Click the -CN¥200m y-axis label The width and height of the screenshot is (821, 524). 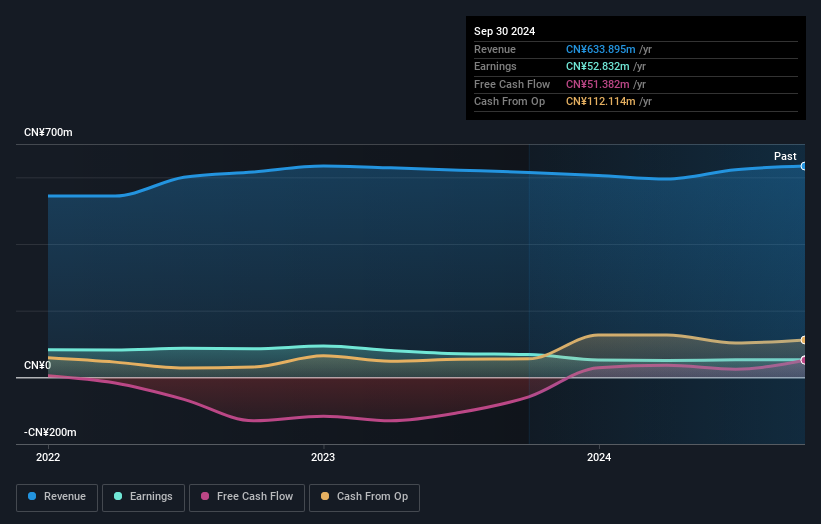pos(50,432)
